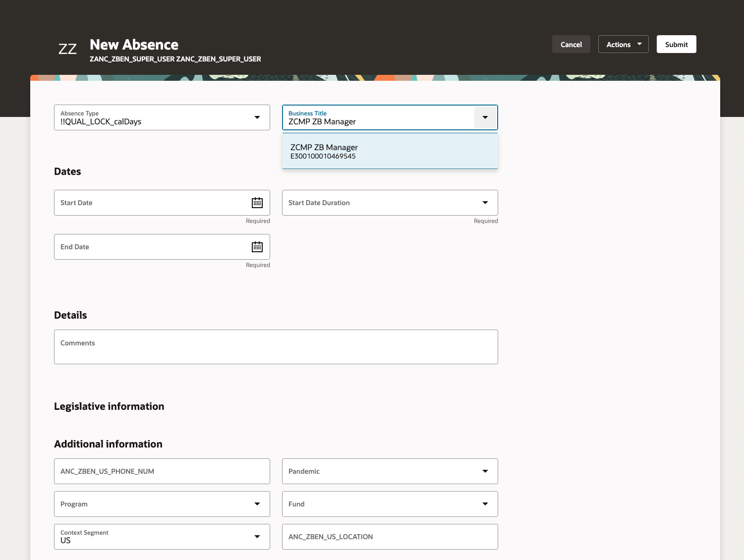
Task: Focus the ANC_ZBEN_US_PHONE_NUM field
Action: coord(162,471)
